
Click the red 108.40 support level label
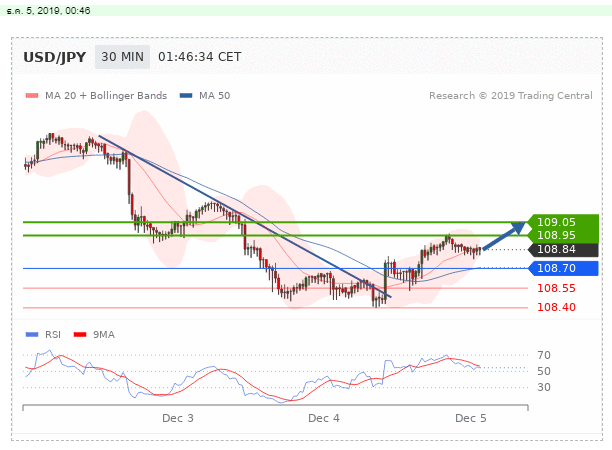tap(555, 307)
